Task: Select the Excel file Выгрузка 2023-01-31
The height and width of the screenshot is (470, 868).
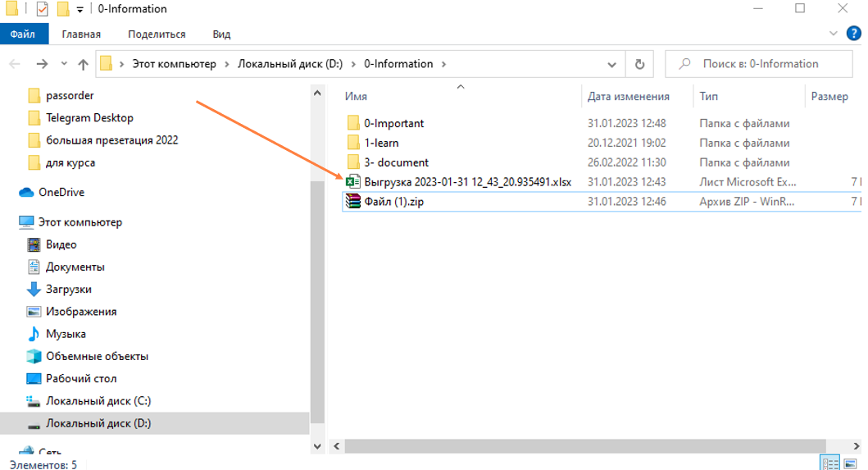Action: (x=467, y=182)
